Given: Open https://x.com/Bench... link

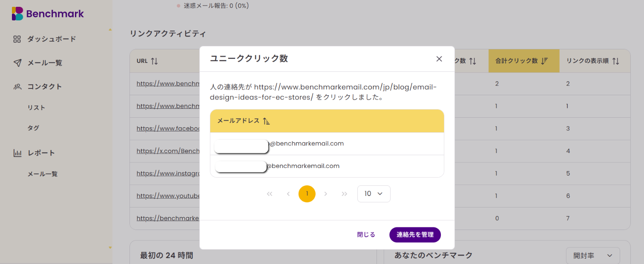Looking at the screenshot, I should tap(168, 151).
